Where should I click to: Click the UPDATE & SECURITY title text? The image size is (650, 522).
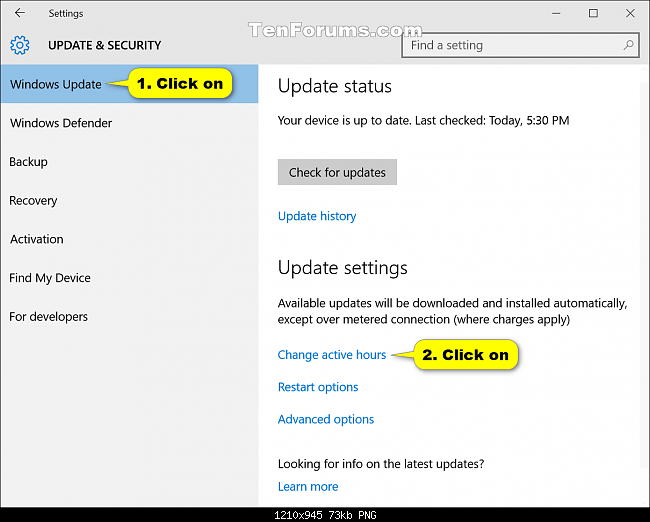(104, 45)
